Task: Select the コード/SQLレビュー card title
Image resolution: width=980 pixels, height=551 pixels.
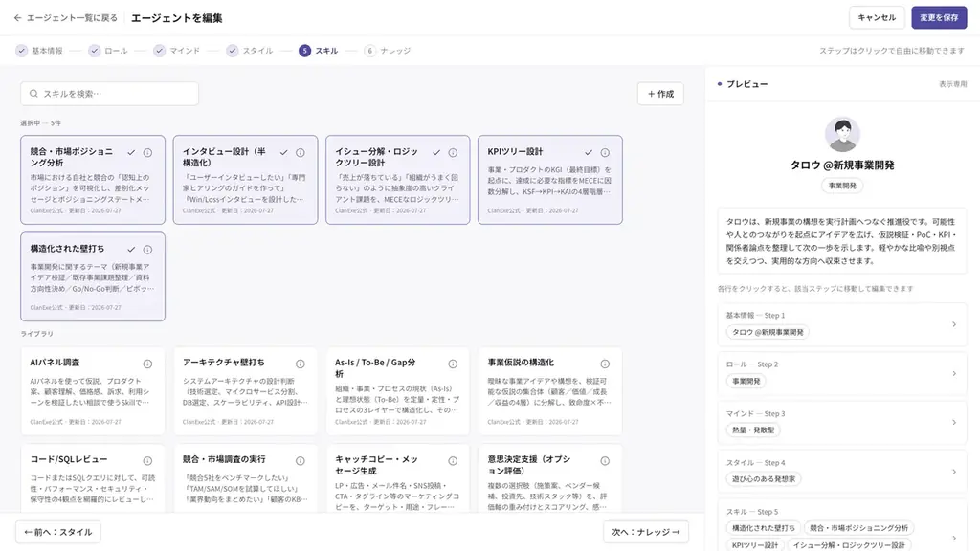Action: tap(69, 459)
